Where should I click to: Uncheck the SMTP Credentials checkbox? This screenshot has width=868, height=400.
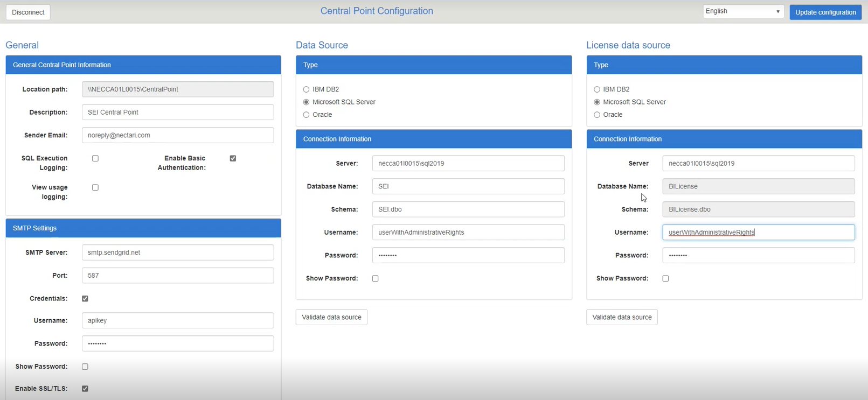pos(85,298)
